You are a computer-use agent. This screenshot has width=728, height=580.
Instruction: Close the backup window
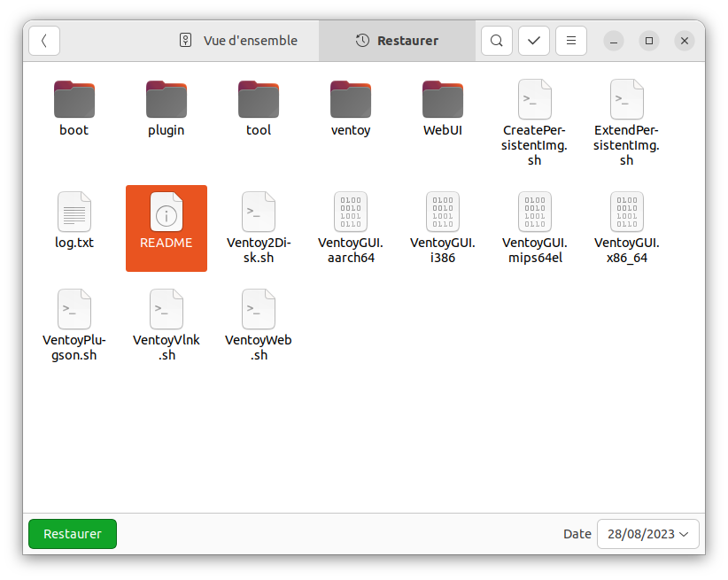pos(685,41)
